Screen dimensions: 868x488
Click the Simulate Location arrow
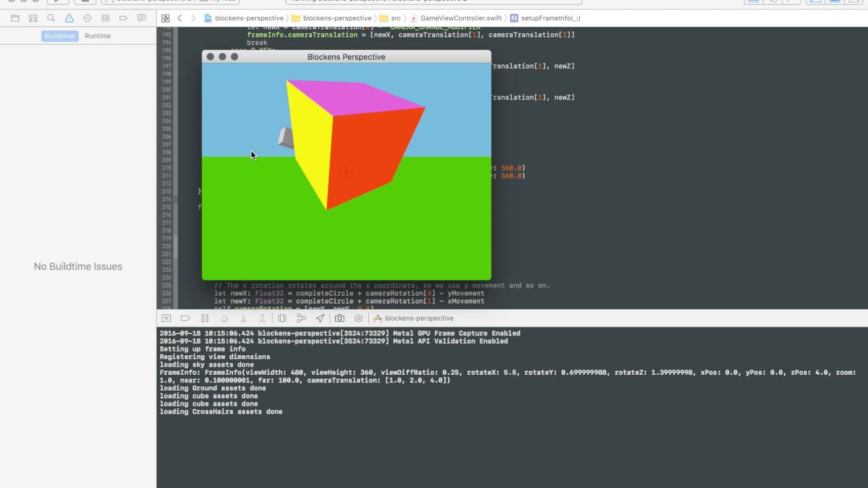pos(320,318)
